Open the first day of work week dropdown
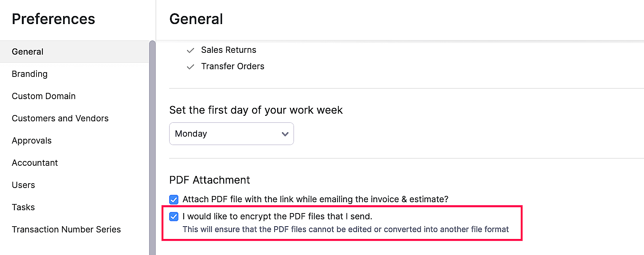This screenshot has width=644, height=255. click(231, 134)
